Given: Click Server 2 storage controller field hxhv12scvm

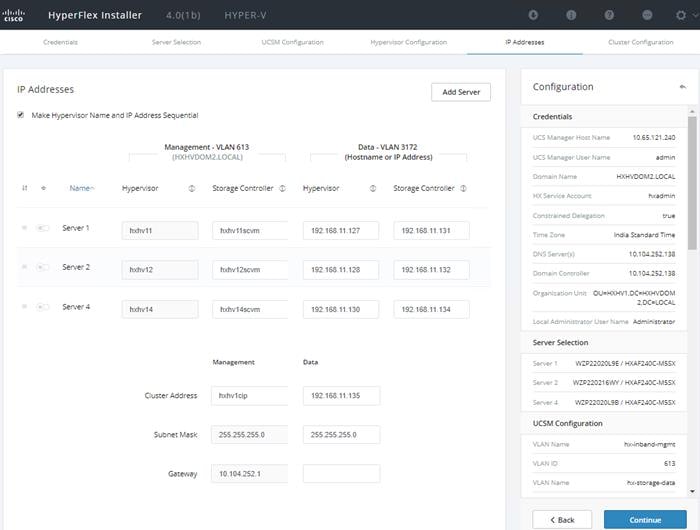Looking at the screenshot, I should 250,270.
